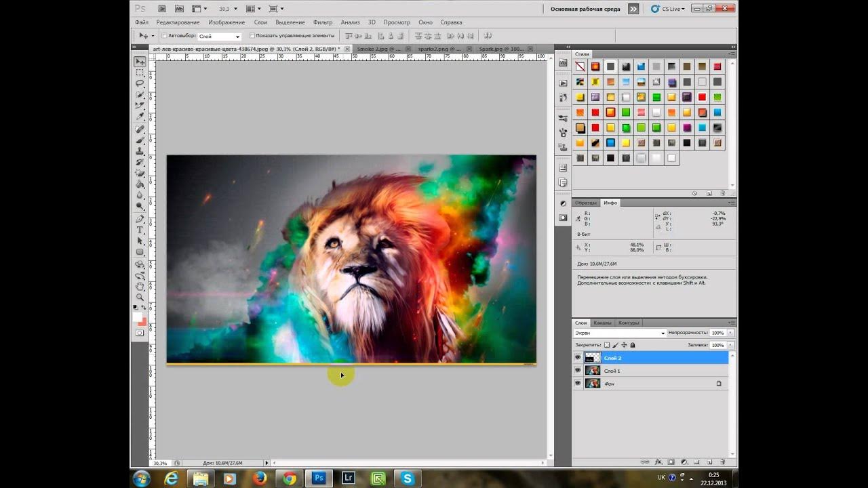The image size is (868, 488).
Task: Open Непрозрачность opacity slider arrow
Action: pos(730,333)
